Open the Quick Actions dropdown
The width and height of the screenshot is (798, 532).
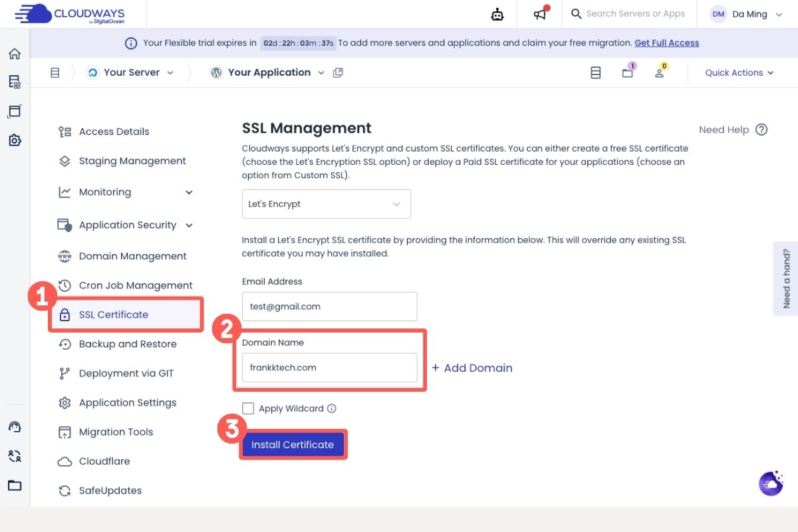tap(739, 72)
